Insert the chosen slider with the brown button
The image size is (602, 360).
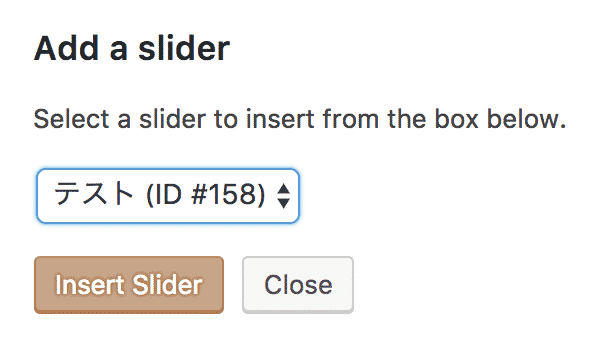[x=129, y=285]
